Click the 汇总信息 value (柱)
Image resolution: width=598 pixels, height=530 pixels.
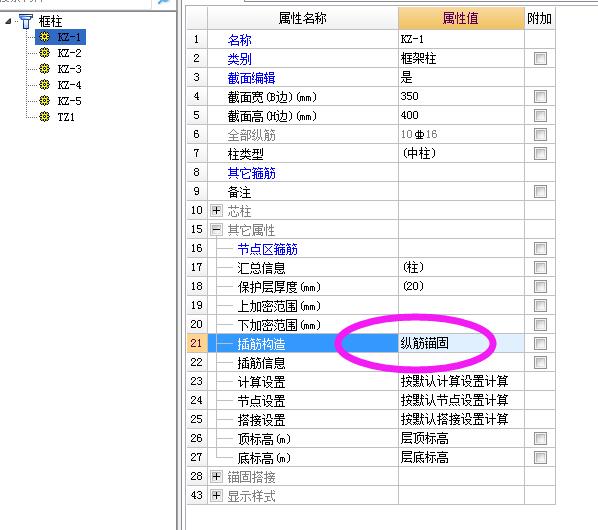coord(413,267)
